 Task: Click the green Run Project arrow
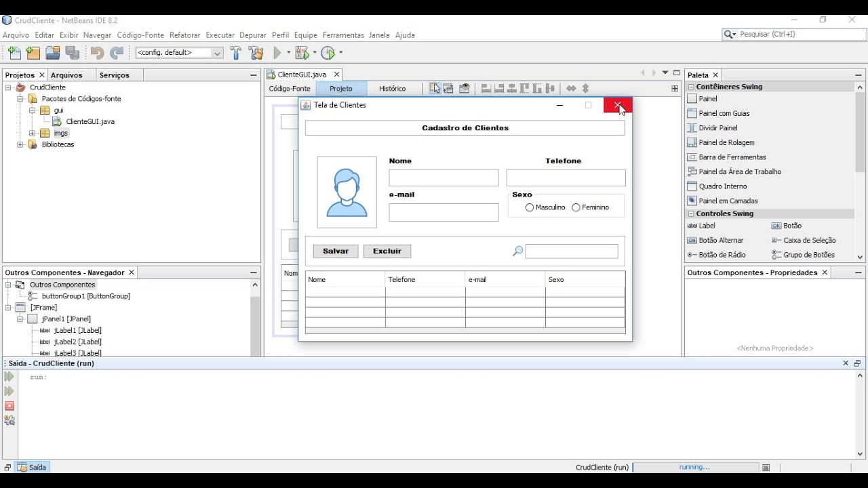coord(277,53)
